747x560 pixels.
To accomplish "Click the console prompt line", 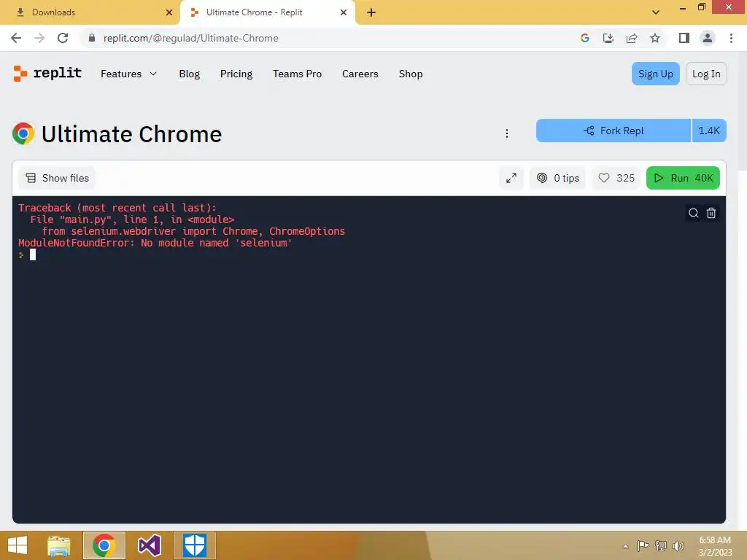I will coord(27,254).
